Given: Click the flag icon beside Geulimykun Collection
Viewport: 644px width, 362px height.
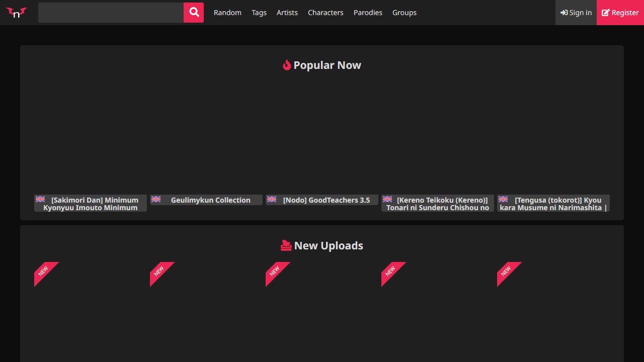Looking at the screenshot, I should (156, 199).
